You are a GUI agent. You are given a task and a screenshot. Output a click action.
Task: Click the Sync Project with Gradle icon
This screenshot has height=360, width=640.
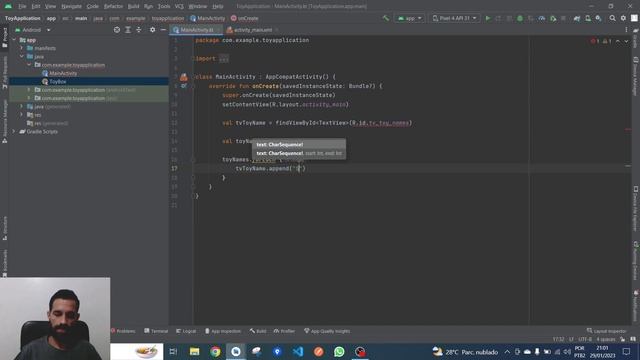pyautogui.click(x=577, y=18)
